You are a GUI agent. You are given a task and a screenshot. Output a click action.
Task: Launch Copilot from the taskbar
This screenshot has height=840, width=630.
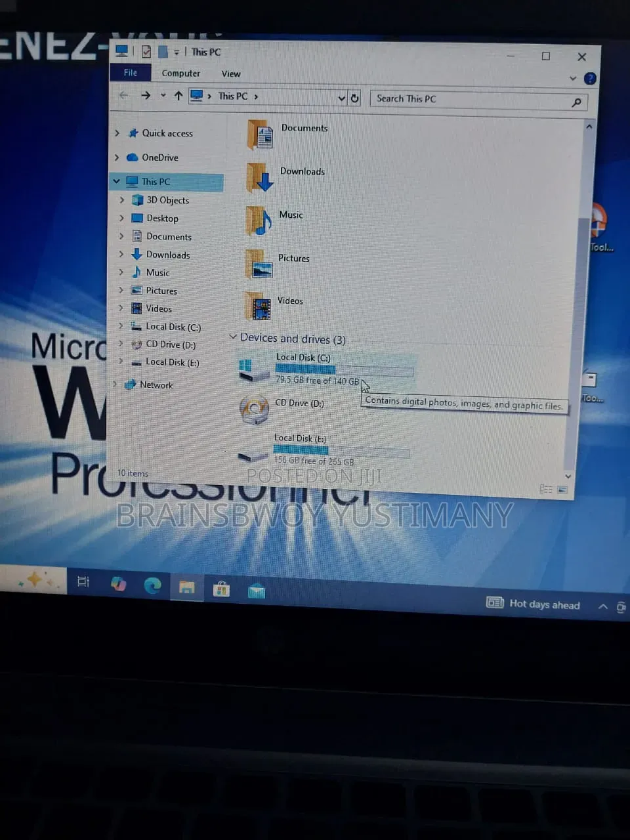tap(118, 583)
